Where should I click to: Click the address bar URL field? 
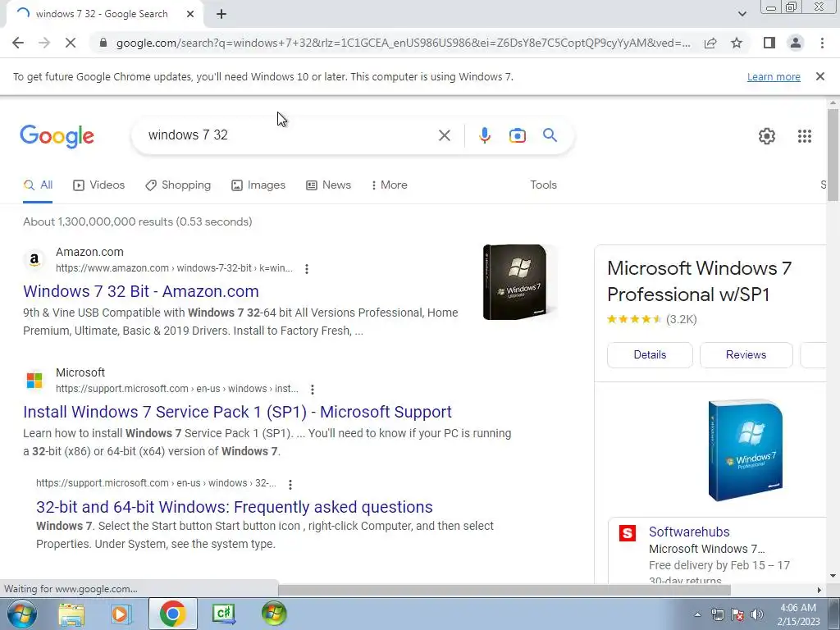(403, 43)
